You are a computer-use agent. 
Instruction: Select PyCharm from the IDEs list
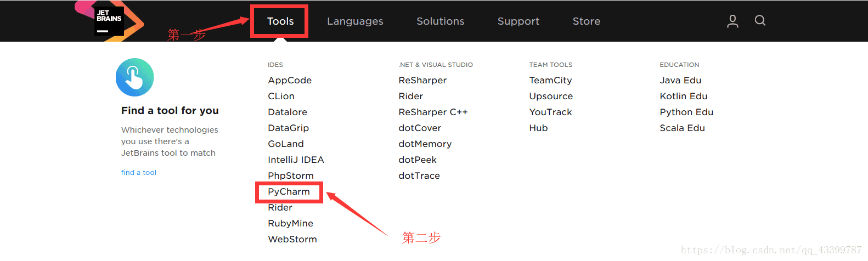289,191
